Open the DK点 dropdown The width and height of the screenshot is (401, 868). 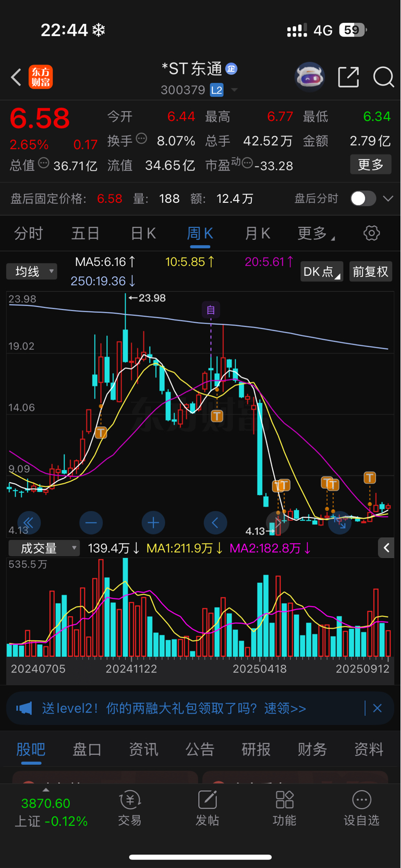[x=321, y=272]
